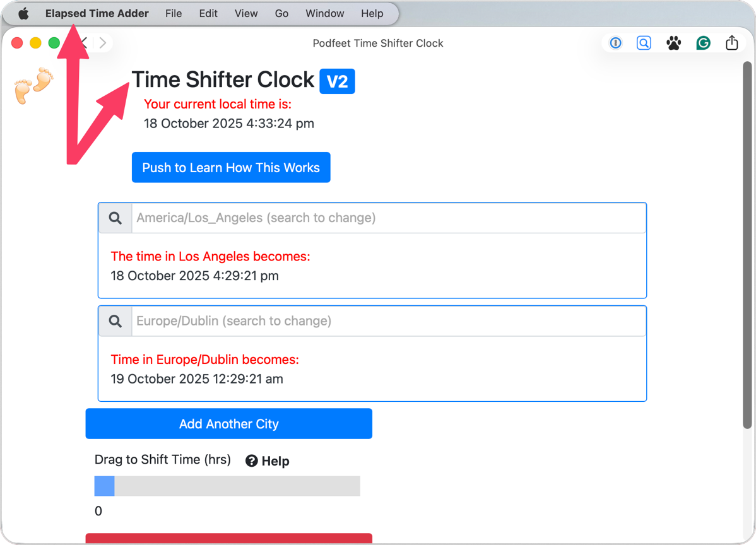
Task: Click the Europe/Dublin timezone input field
Action: pos(387,320)
